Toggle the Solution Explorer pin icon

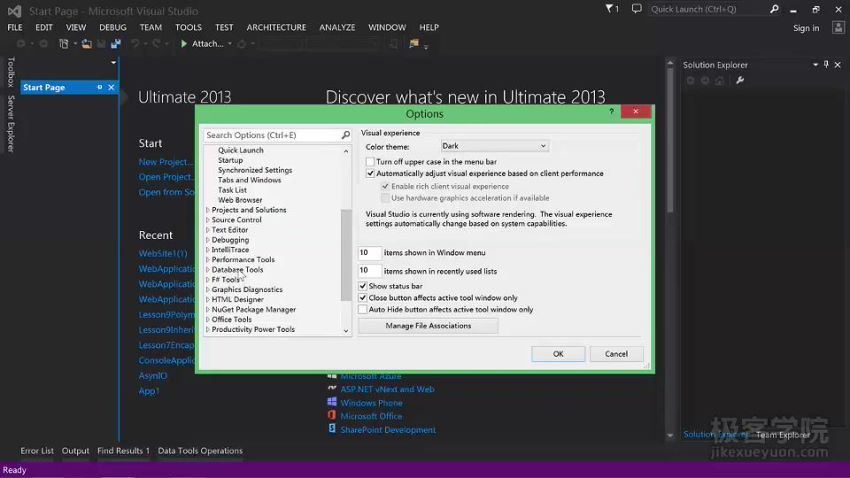[x=826, y=64]
